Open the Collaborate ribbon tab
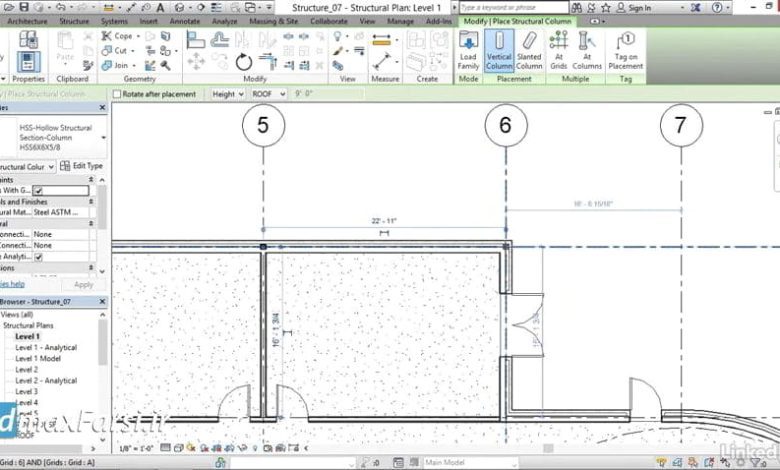Viewport: 780px width, 470px height. pyautogui.click(x=329, y=21)
